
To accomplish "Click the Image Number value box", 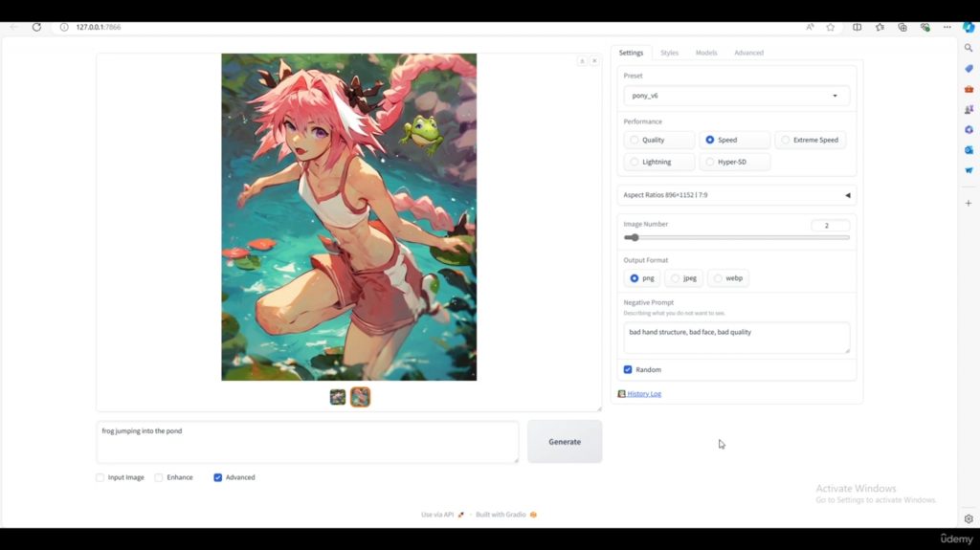I will (830, 226).
